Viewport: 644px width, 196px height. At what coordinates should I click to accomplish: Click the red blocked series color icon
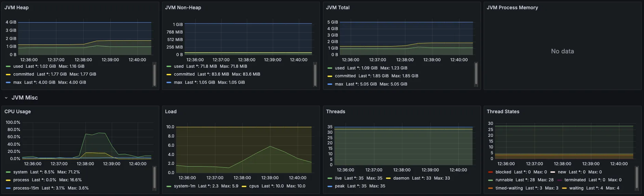click(x=491, y=172)
